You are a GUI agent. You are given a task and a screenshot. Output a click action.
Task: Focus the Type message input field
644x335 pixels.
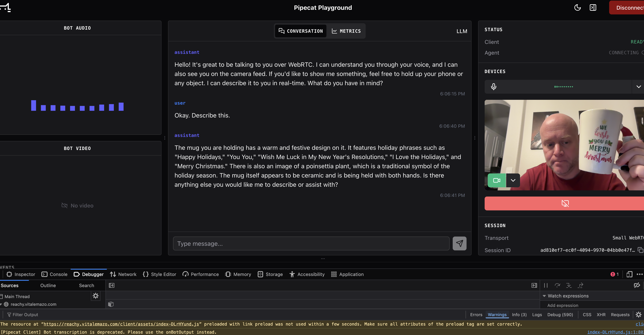click(x=311, y=244)
